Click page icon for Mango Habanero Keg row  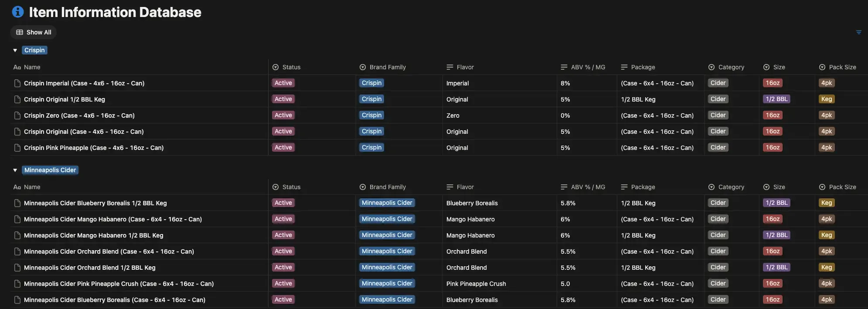[17, 235]
